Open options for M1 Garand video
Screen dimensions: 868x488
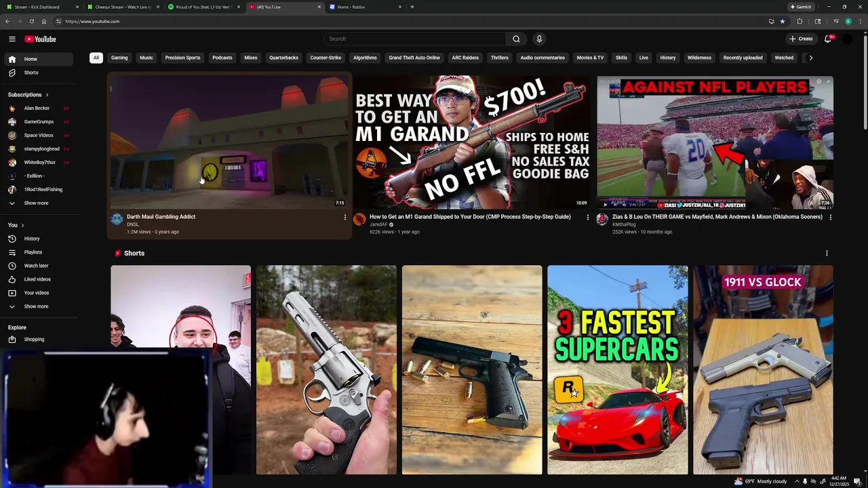[587, 218]
